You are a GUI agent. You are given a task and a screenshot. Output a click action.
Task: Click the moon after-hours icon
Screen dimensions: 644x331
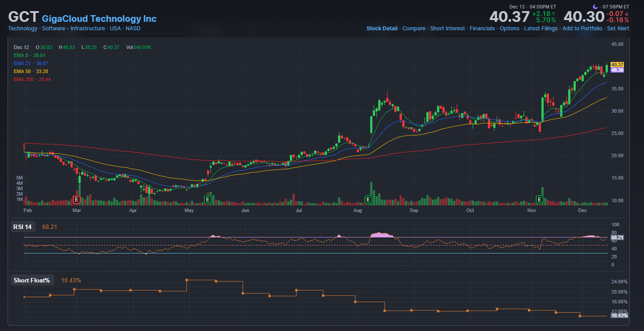596,7
